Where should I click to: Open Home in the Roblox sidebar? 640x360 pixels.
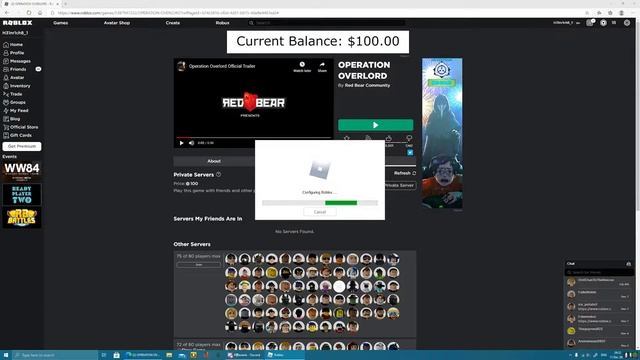(x=13, y=44)
